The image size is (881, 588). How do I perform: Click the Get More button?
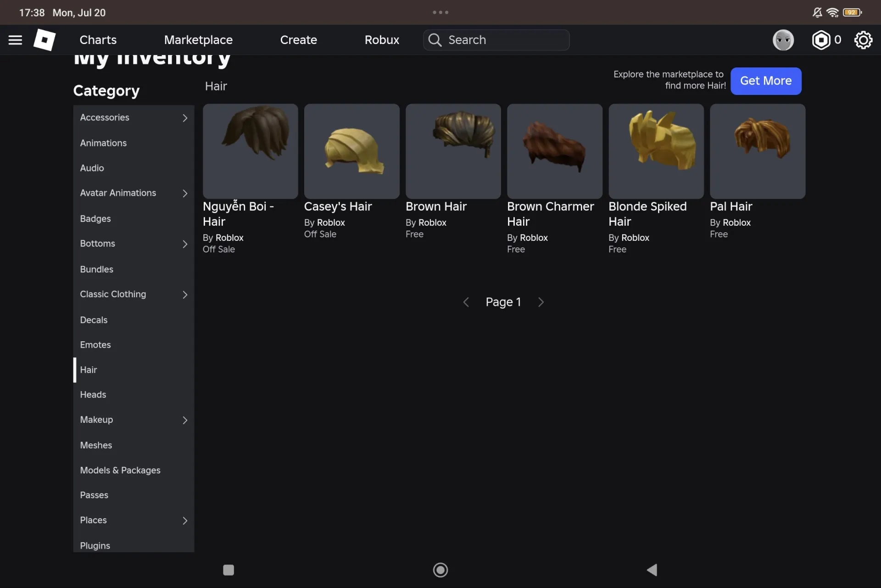766,81
